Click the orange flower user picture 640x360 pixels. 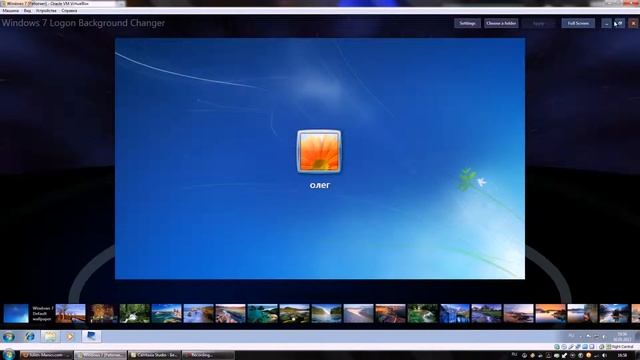pyautogui.click(x=319, y=151)
